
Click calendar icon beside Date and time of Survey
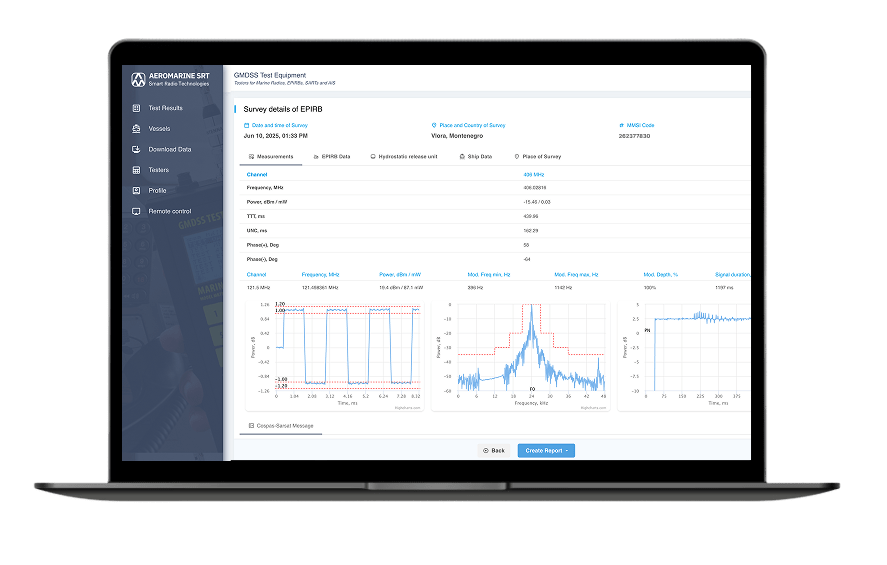[246, 125]
